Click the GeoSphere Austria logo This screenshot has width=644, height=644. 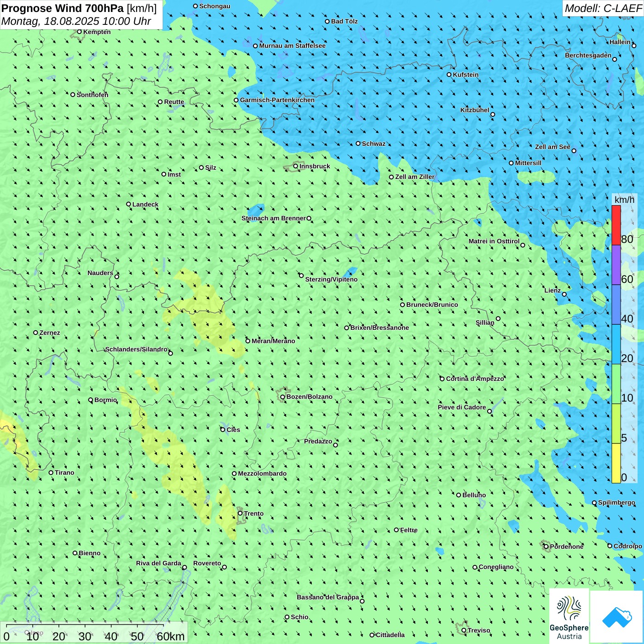coord(569,616)
